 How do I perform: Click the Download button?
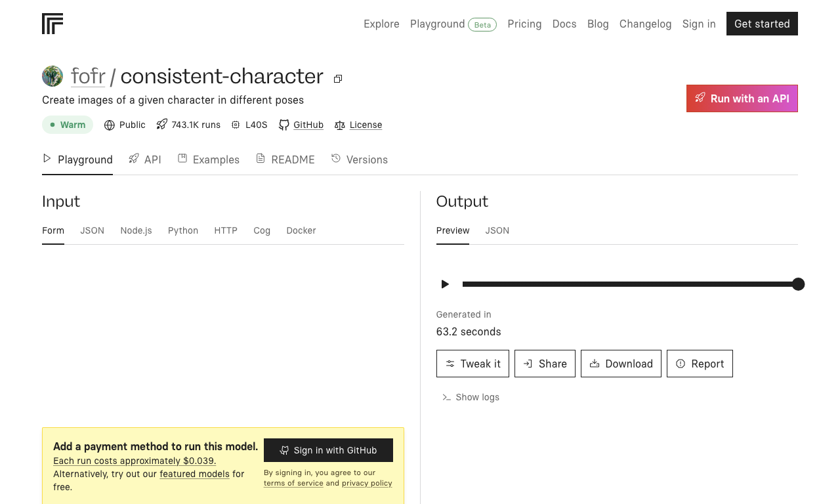621,364
